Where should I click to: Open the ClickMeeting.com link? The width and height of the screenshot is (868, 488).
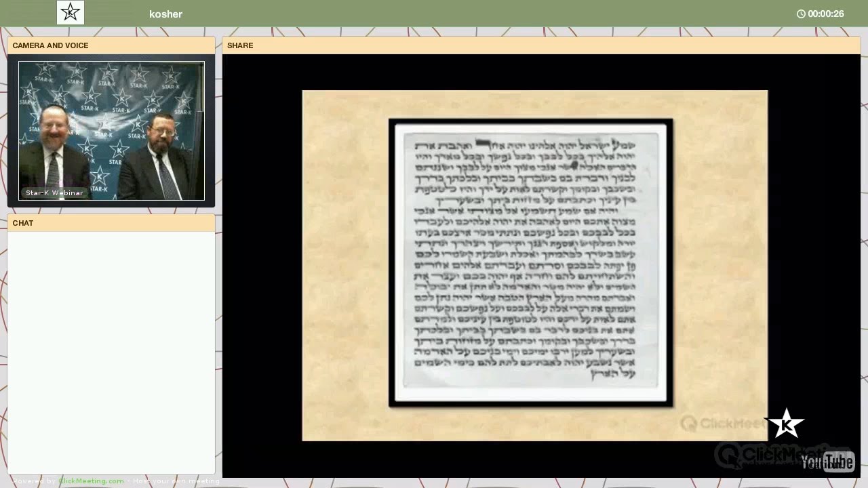tap(92, 481)
